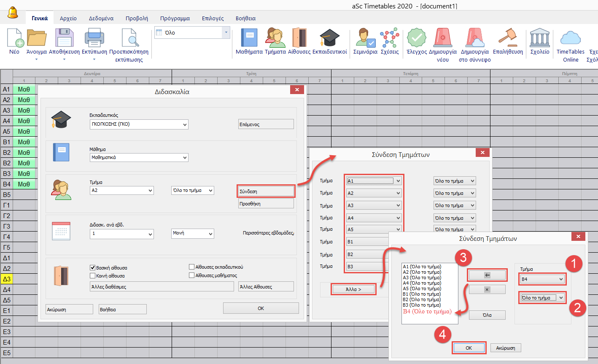Uncheck the Βασική αίθουσα checkbox
The width and height of the screenshot is (598, 364).
point(93,268)
